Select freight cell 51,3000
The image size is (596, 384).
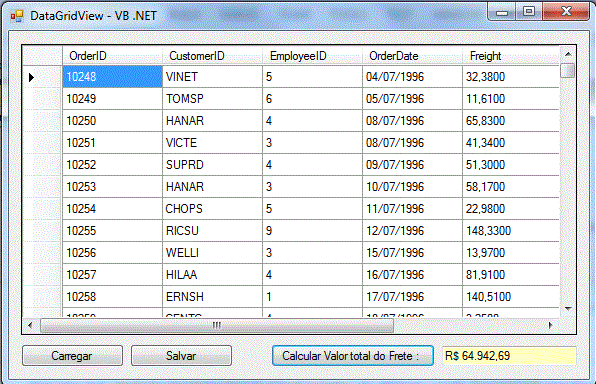point(511,165)
